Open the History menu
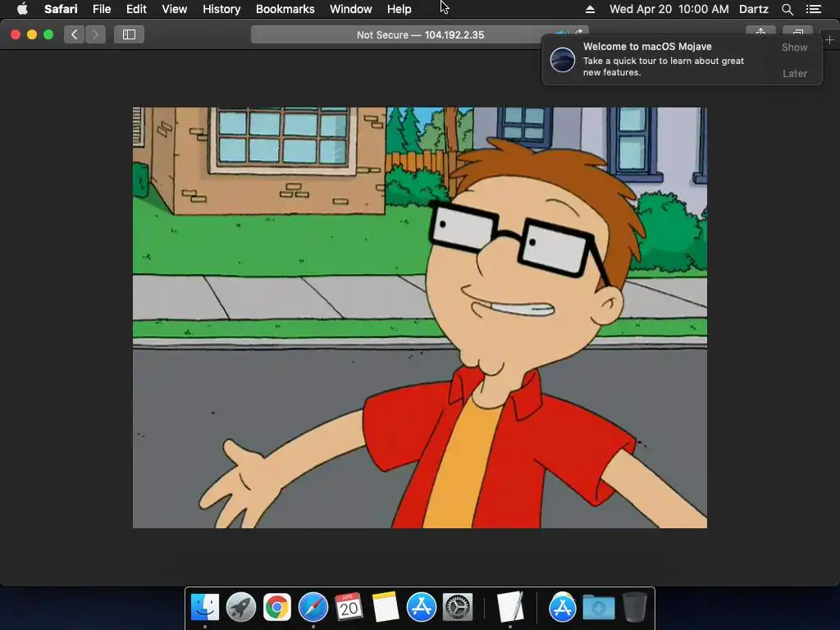The width and height of the screenshot is (840, 630). point(221,9)
